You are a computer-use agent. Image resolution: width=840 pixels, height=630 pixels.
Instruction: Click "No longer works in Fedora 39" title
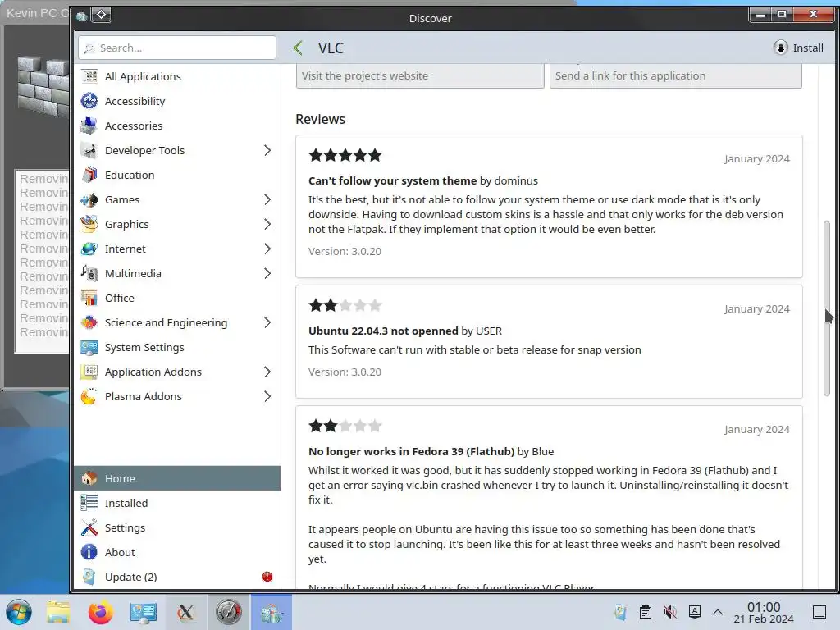(412, 451)
